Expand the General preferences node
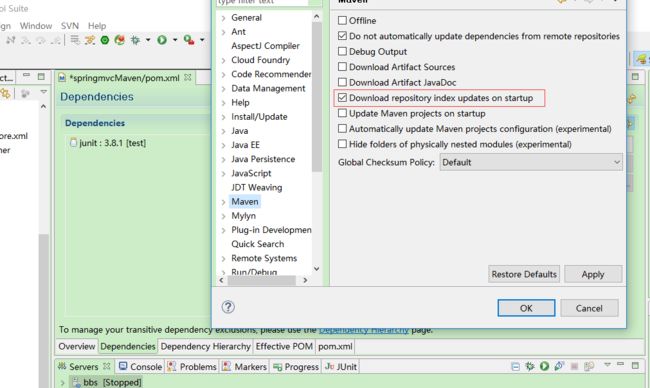 [x=223, y=18]
